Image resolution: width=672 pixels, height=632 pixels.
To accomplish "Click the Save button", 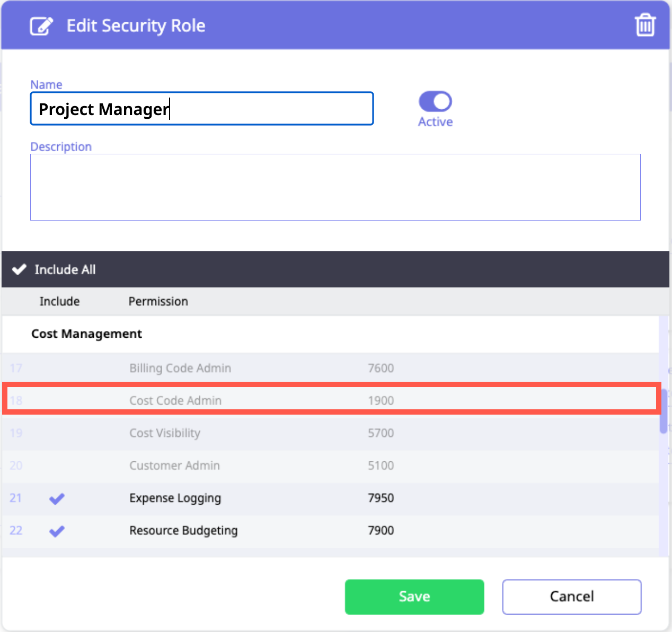I will click(414, 596).
